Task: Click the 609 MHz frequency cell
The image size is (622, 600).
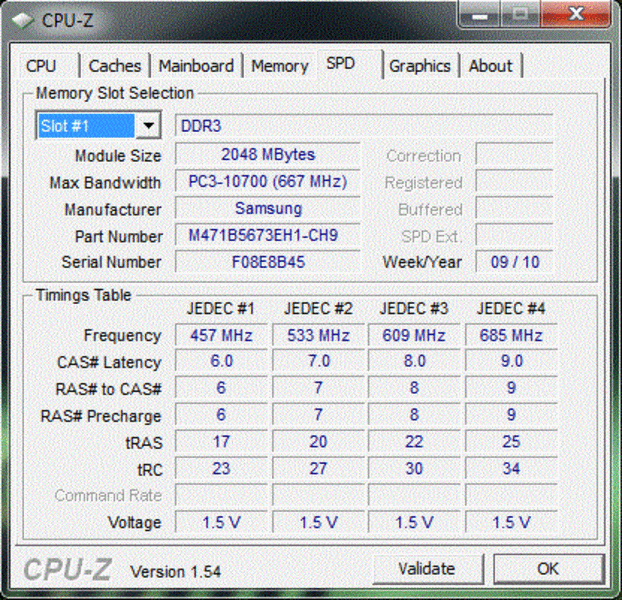Action: click(414, 335)
